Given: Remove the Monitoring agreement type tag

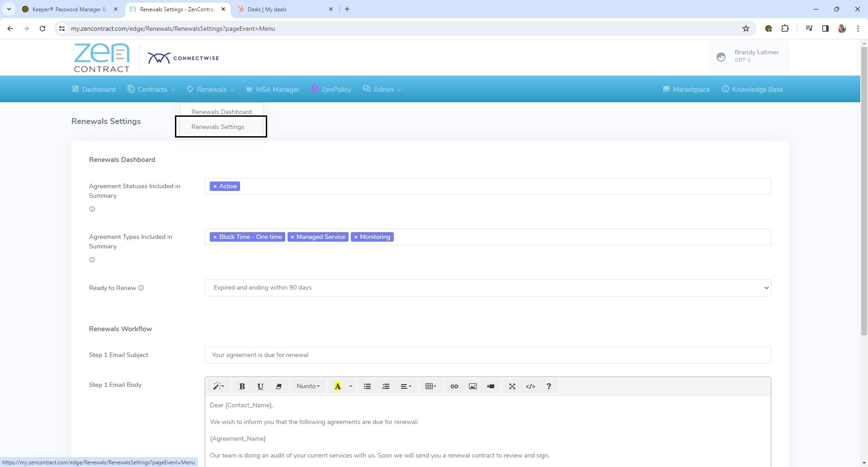Looking at the screenshot, I should click(x=357, y=237).
